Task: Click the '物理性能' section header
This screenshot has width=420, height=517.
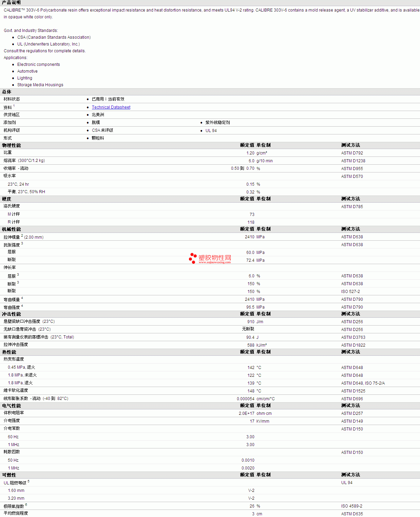Action: point(12,145)
